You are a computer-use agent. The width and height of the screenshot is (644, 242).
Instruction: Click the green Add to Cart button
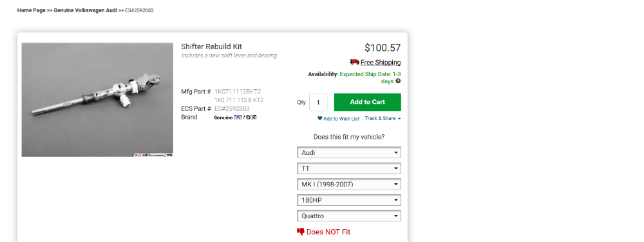coord(368,102)
